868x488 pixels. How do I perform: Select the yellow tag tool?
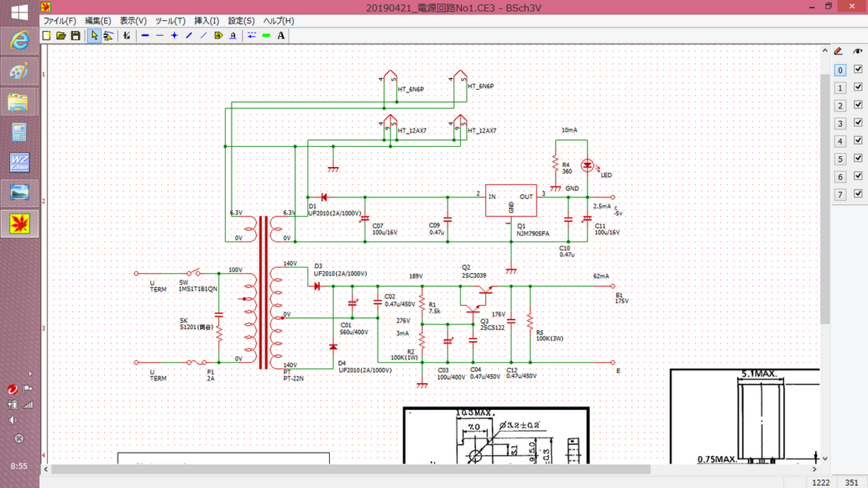click(218, 35)
